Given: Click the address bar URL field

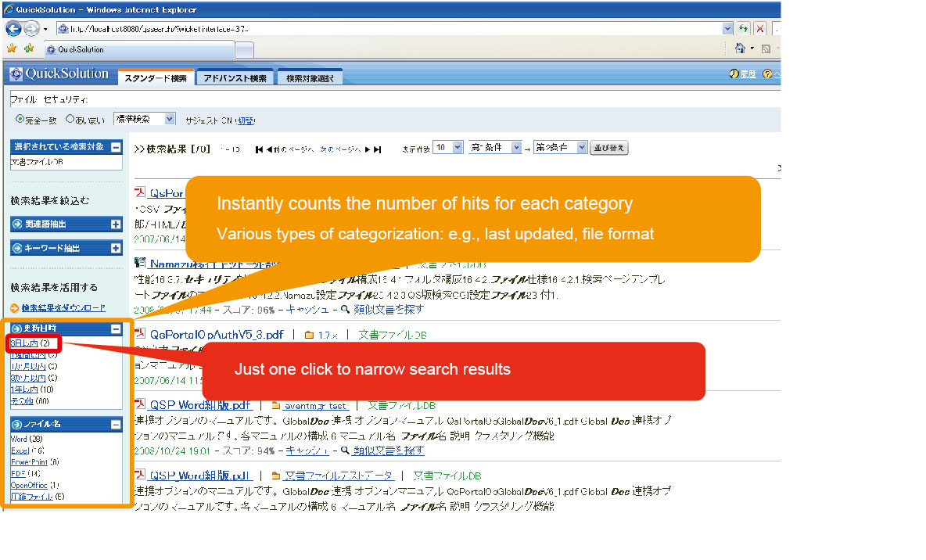Looking at the screenshot, I should tap(389, 28).
